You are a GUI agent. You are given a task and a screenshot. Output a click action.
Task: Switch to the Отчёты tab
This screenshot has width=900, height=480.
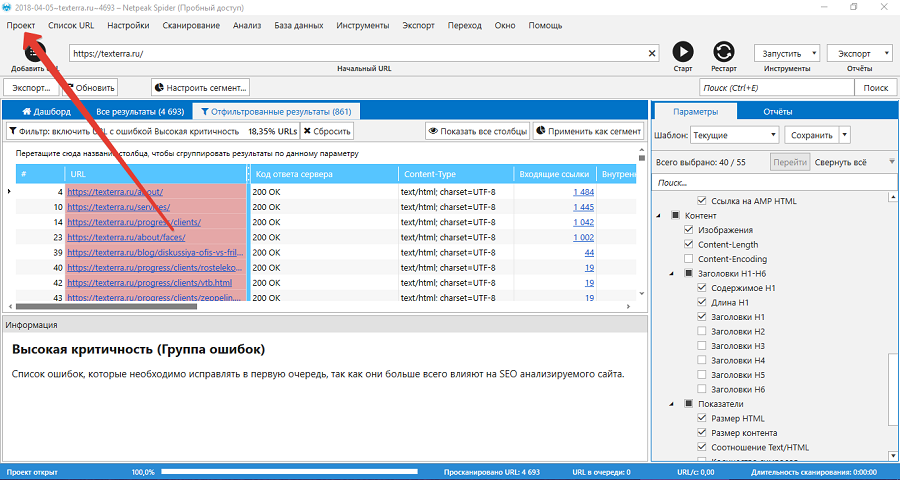(x=778, y=111)
